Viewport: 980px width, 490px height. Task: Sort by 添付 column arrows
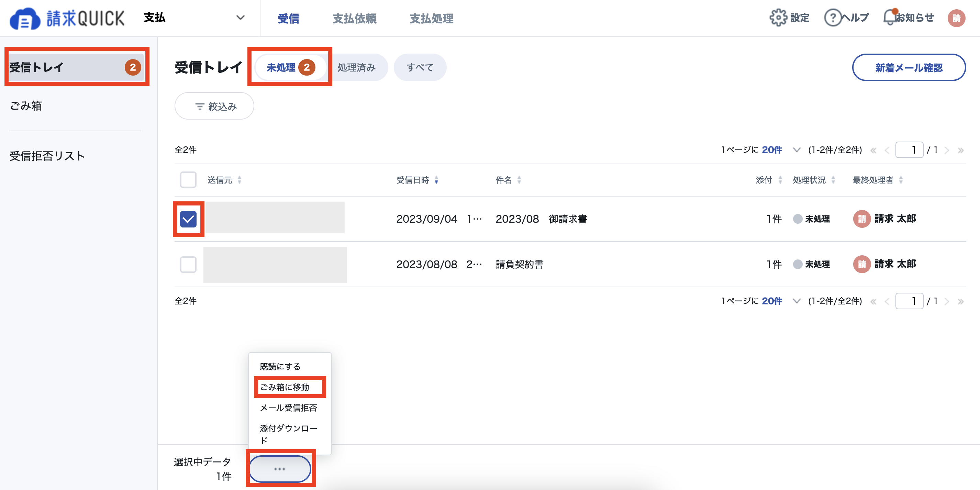(x=780, y=180)
